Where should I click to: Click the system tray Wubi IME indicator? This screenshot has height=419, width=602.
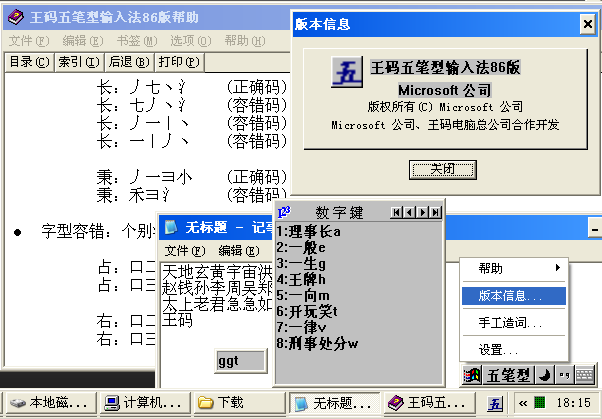(x=494, y=404)
